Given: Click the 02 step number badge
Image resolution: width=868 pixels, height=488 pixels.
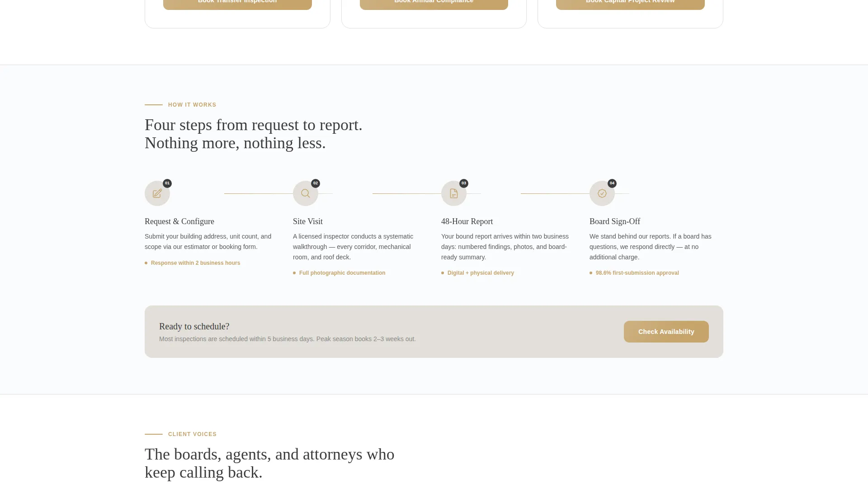Looking at the screenshot, I should pyautogui.click(x=316, y=183).
